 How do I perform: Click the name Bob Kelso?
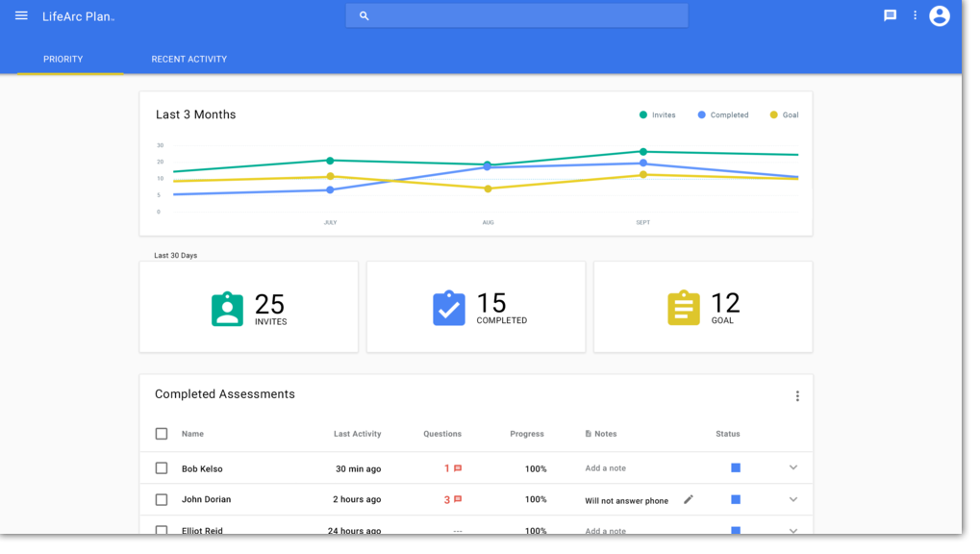(202, 468)
